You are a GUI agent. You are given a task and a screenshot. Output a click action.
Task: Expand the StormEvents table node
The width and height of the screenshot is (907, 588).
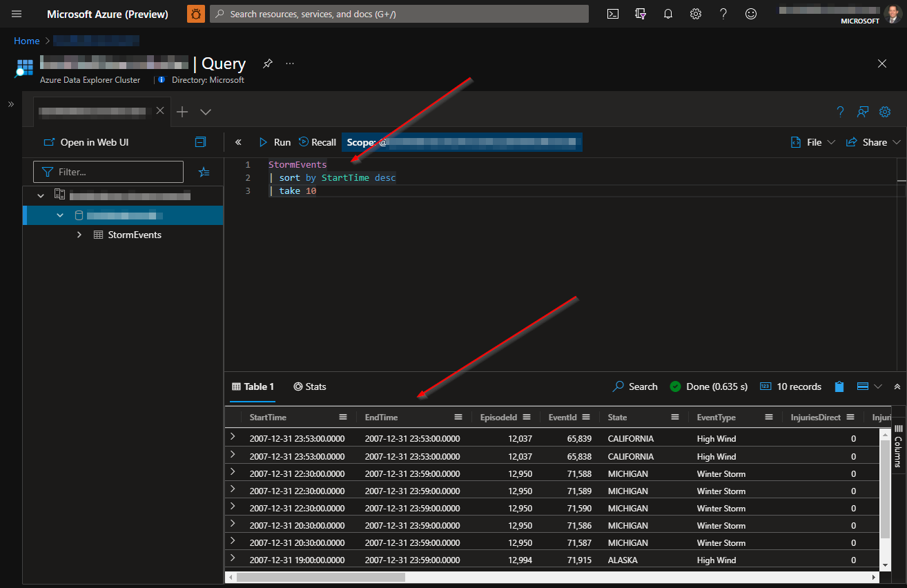(79, 235)
